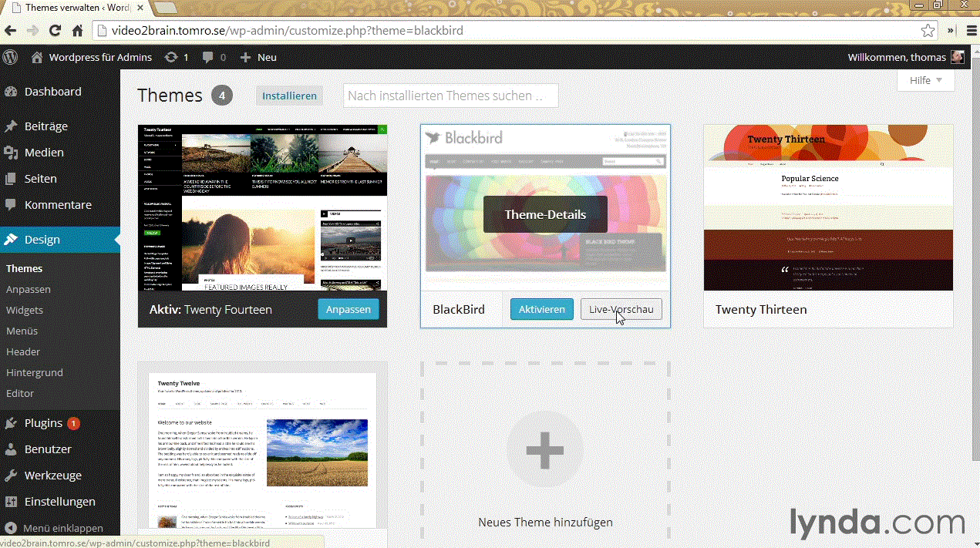
Task: Click the Einstellungen menu label
Action: (60, 502)
